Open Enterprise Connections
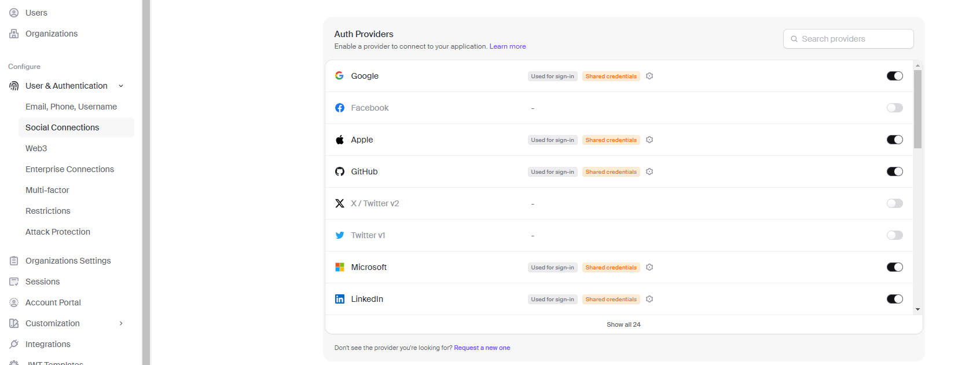Viewport: 980px width, 365px height. point(69,169)
